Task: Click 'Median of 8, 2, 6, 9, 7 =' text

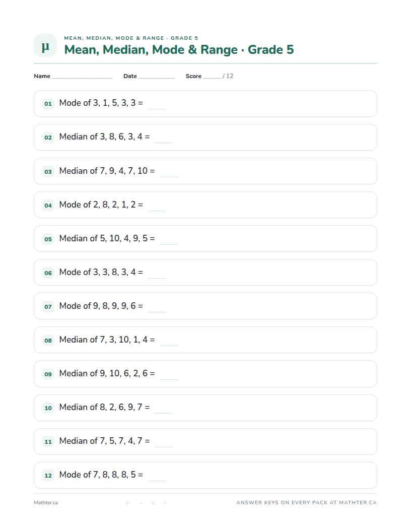Action: pos(104,407)
